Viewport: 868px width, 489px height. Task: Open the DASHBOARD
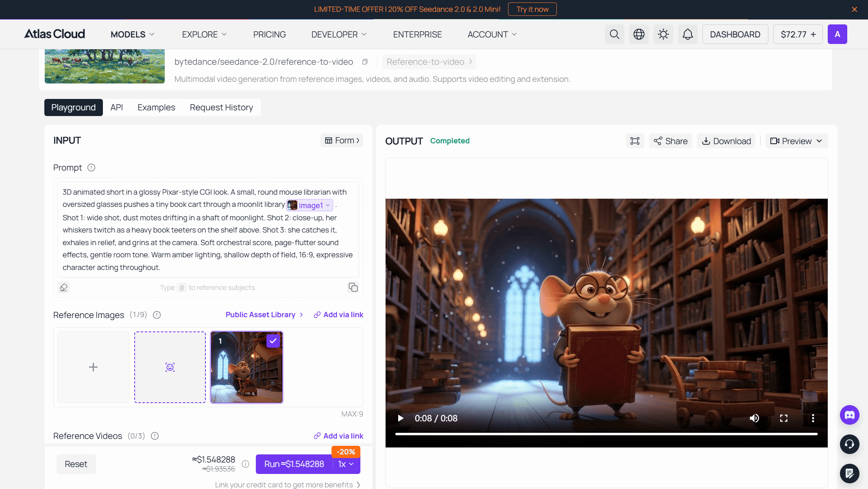[735, 34]
